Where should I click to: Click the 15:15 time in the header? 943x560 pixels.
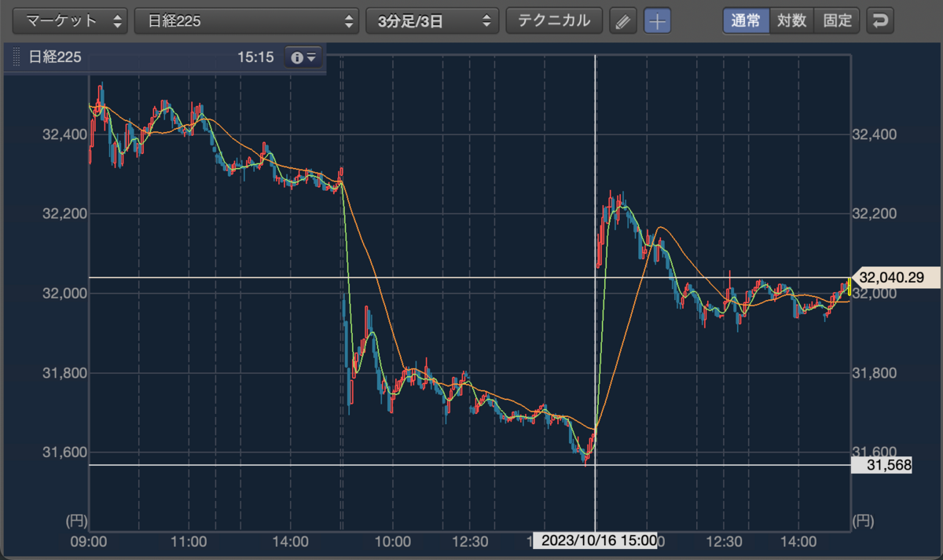coord(255,57)
